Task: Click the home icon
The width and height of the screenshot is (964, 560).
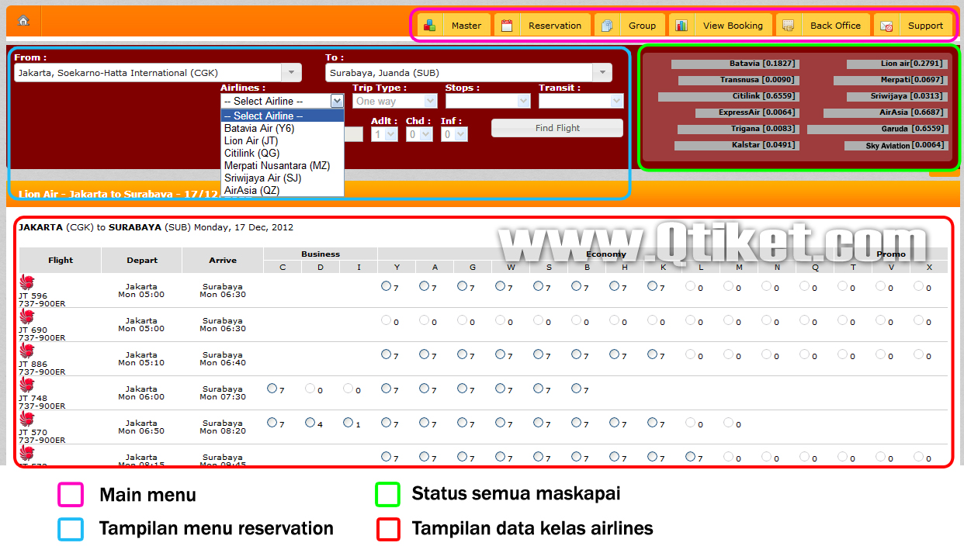Action: point(23,21)
